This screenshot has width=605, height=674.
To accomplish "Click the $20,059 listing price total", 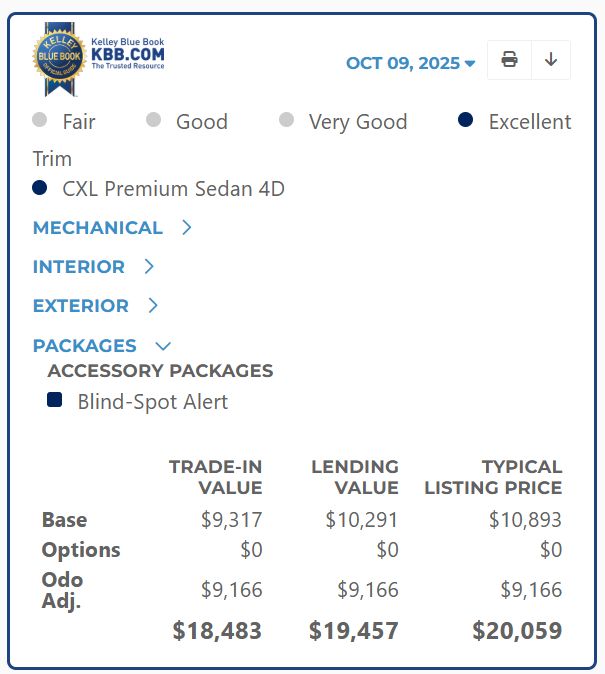I will point(517,631).
